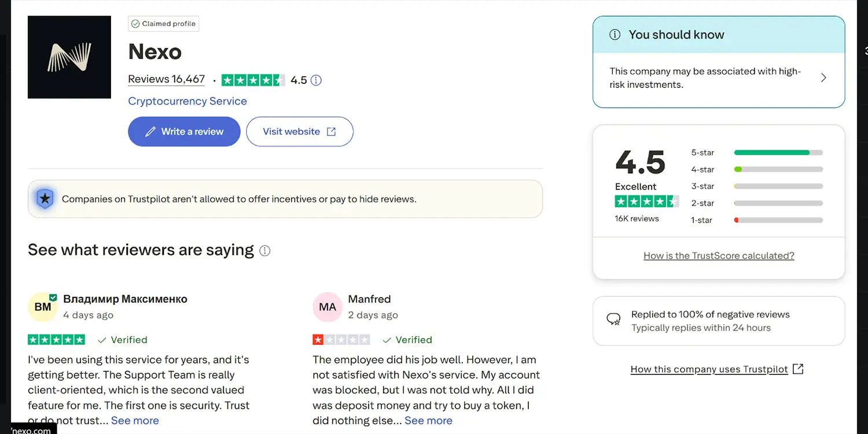The height and width of the screenshot is (434, 868).
Task: Expand the high-risk investments notice chevron
Action: coord(823,78)
